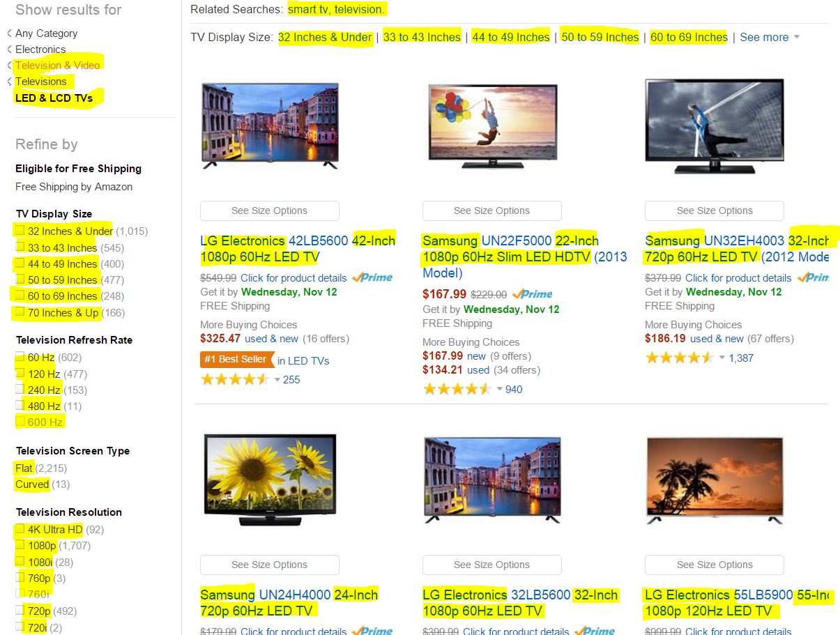Go up to the Televisions category
840x635 pixels.
click(x=41, y=82)
